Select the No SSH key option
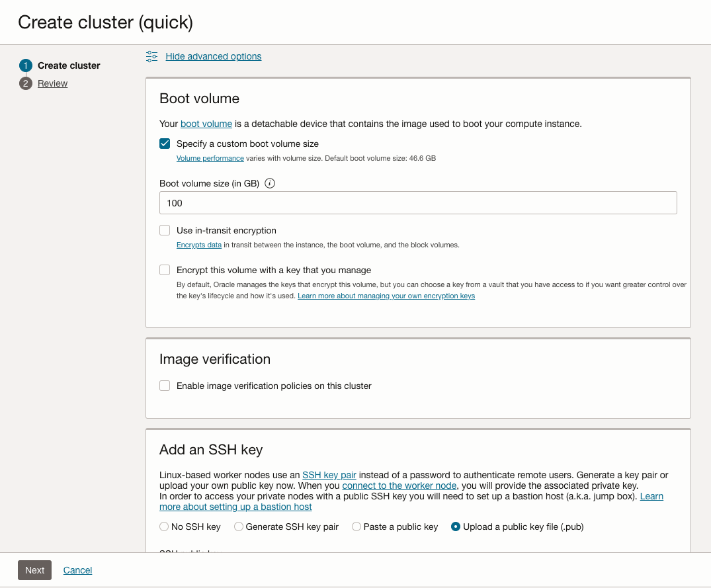The height and width of the screenshot is (588, 711). pos(164,527)
